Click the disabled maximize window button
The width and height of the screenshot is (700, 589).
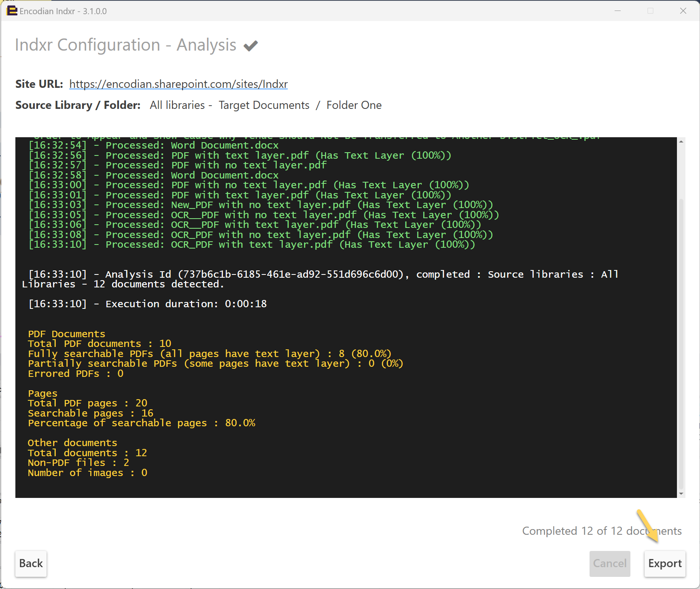tap(650, 11)
